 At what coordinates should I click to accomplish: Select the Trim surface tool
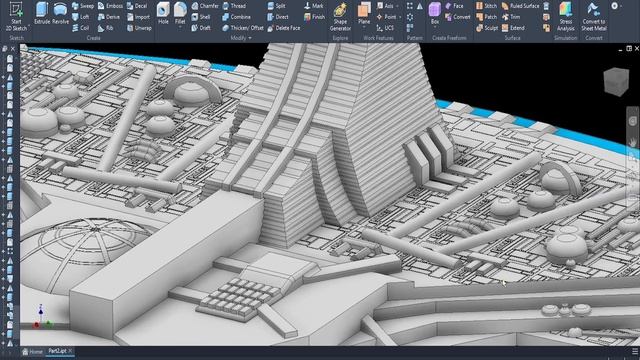click(511, 17)
